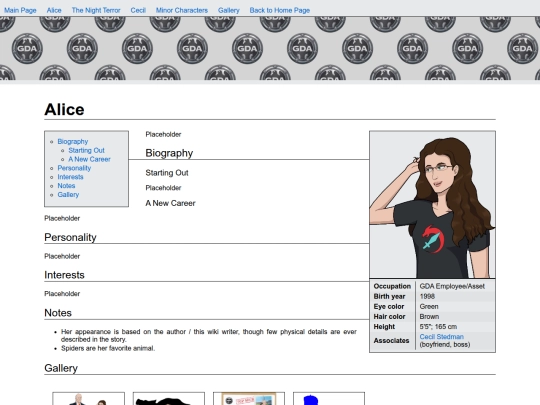Jump to Gallery in contents box
This screenshot has height=405, width=540.
[68, 195]
